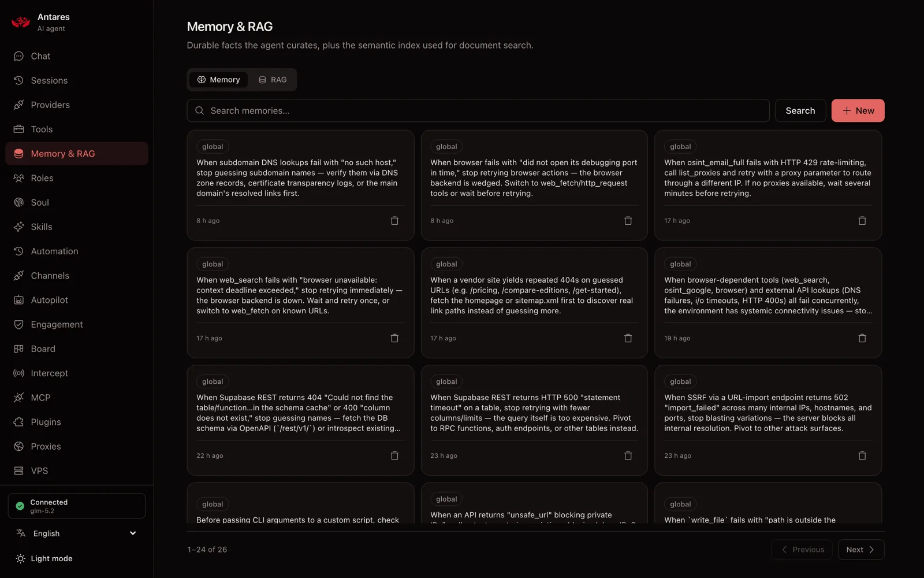Go to the Next page
The image size is (924, 578).
861,550
